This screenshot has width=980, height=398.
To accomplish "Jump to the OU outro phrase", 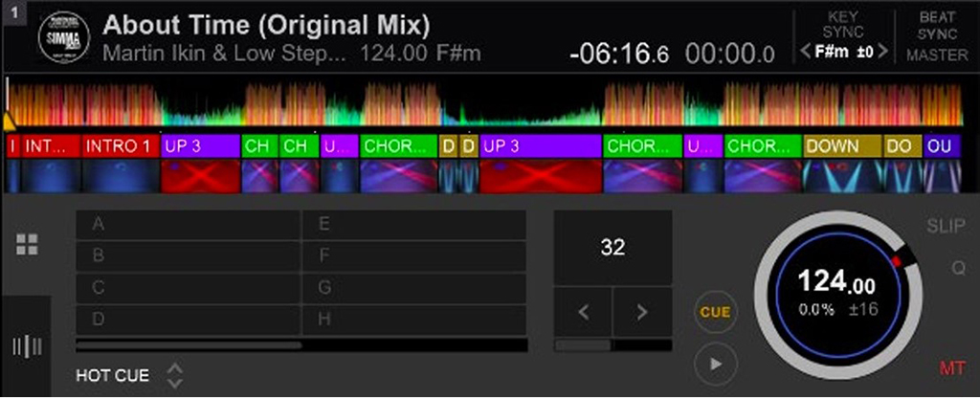I will coord(943,146).
